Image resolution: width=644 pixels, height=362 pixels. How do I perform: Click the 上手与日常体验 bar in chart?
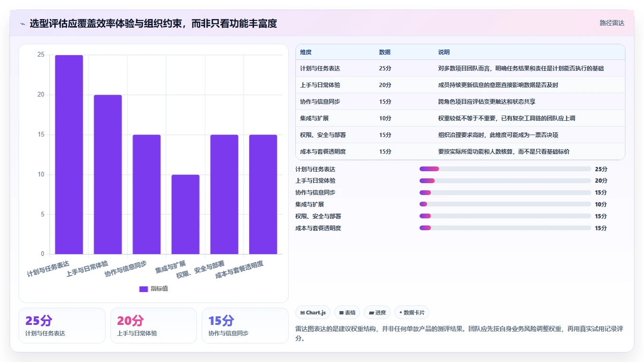point(107,175)
